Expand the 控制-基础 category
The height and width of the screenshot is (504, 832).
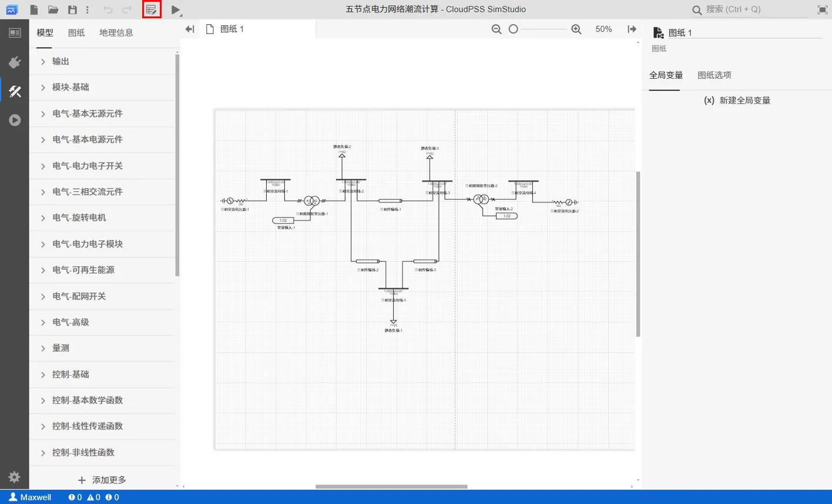[71, 374]
